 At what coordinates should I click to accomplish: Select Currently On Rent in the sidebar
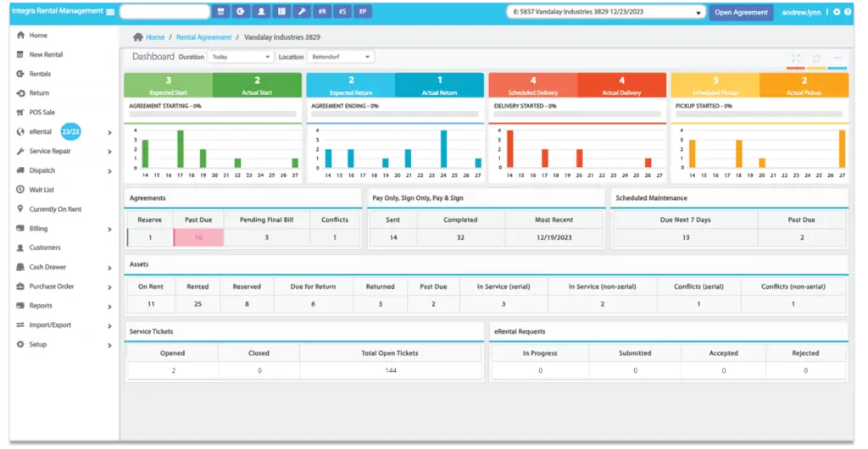coord(55,209)
